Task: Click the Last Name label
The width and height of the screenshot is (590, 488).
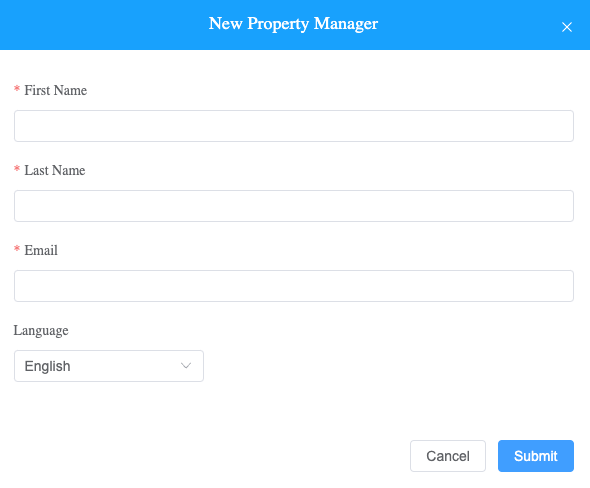Action: coord(55,170)
